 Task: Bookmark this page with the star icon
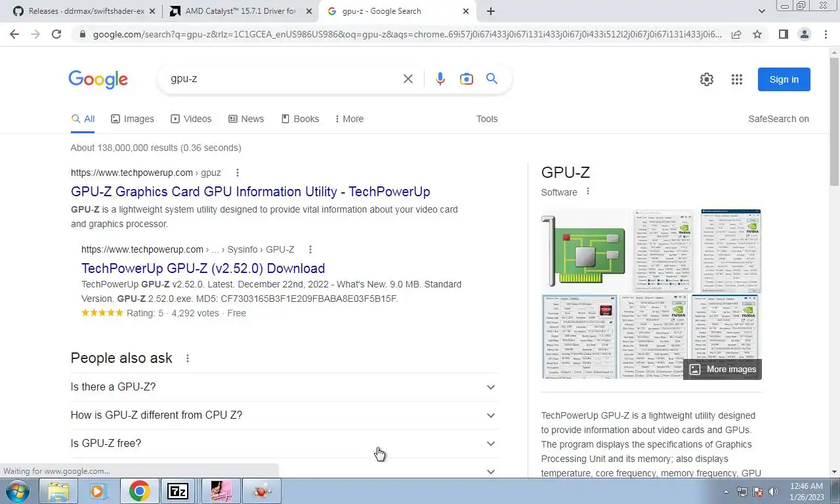(757, 34)
